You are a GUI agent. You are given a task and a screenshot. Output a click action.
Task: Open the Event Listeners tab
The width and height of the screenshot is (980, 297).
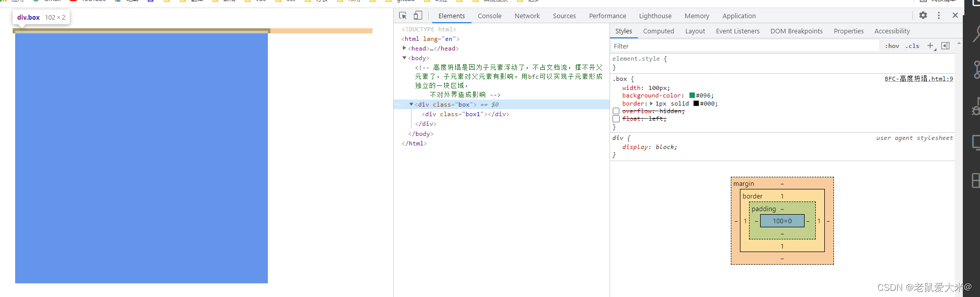[x=737, y=31]
